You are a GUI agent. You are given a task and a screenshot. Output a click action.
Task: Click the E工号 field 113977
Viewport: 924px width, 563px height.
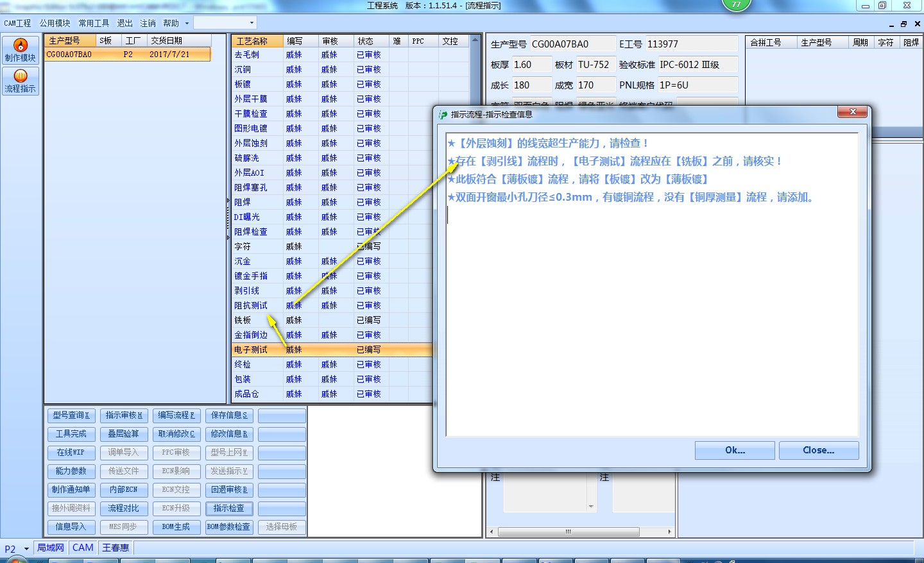[x=692, y=44]
